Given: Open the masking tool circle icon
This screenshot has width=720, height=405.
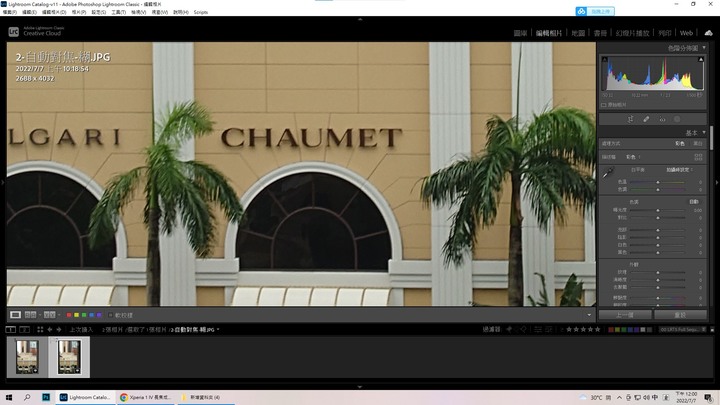Looking at the screenshot, I should [677, 119].
